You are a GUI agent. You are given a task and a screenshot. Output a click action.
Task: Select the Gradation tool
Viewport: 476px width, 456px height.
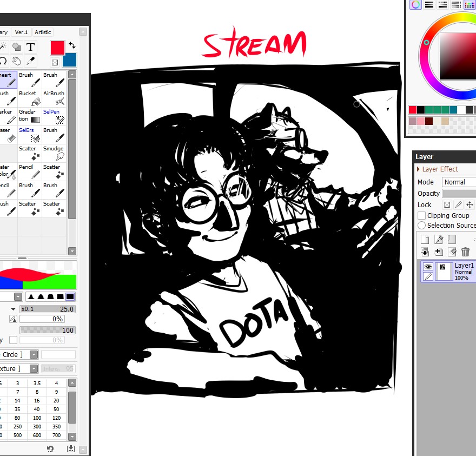click(30, 116)
